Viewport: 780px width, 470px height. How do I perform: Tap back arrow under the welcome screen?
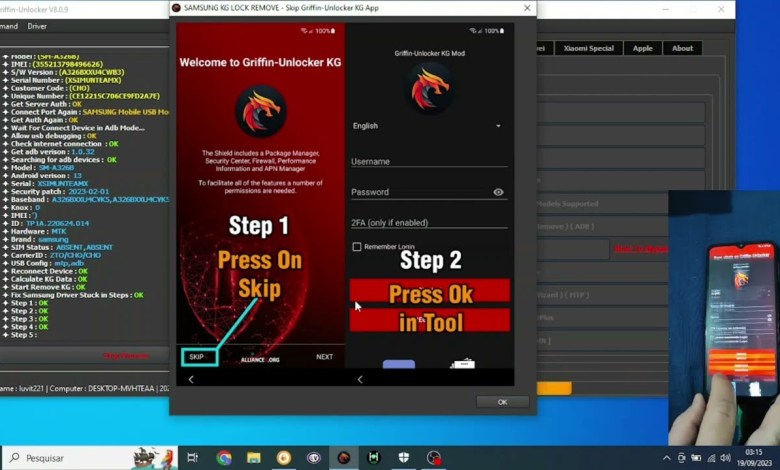pyautogui.click(x=191, y=379)
